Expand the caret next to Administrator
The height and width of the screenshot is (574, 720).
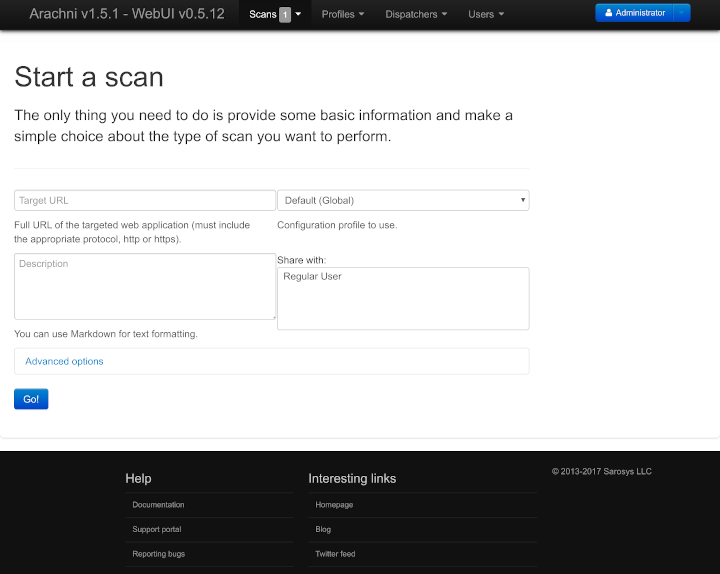[681, 13]
